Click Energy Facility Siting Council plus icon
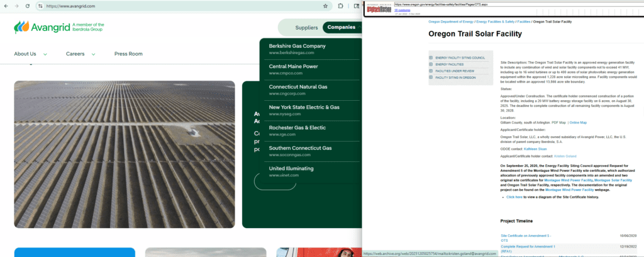 pos(431,58)
